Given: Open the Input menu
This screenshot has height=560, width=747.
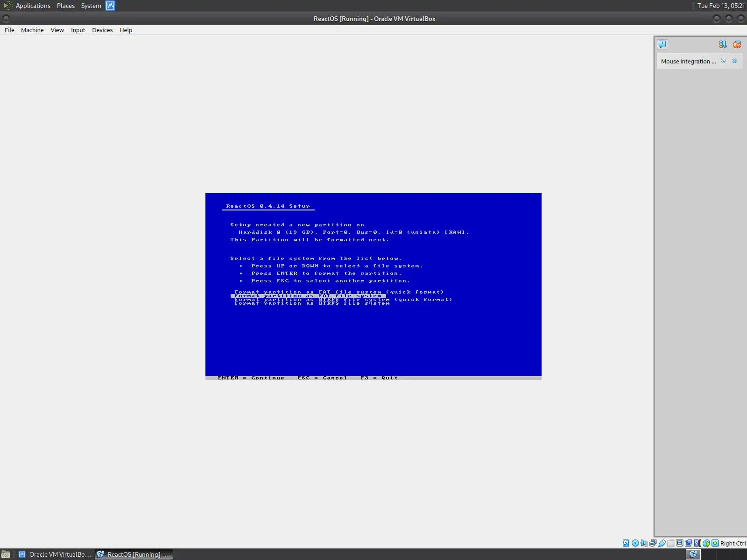Looking at the screenshot, I should click(78, 30).
